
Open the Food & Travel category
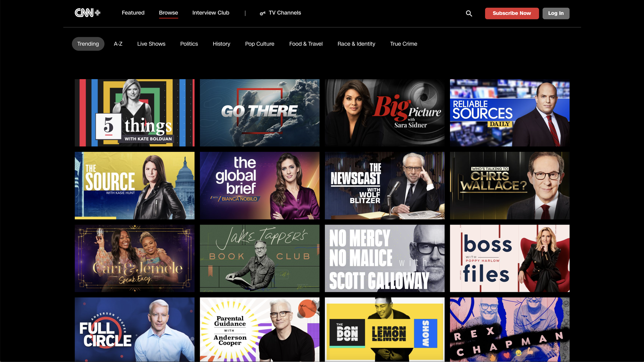(x=306, y=44)
